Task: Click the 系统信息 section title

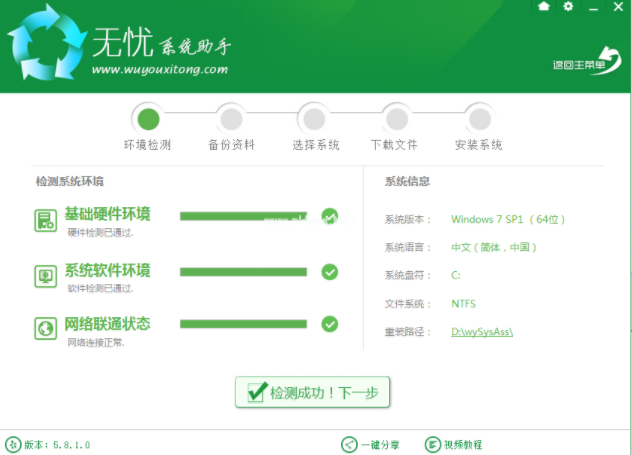Action: (x=407, y=181)
